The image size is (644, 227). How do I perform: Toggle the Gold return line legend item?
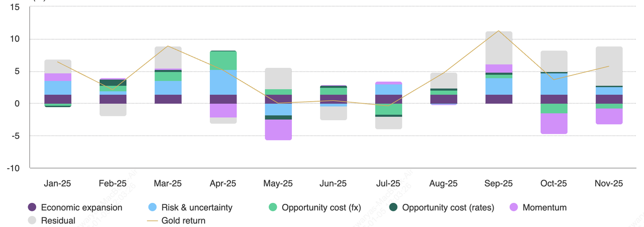[183, 220]
